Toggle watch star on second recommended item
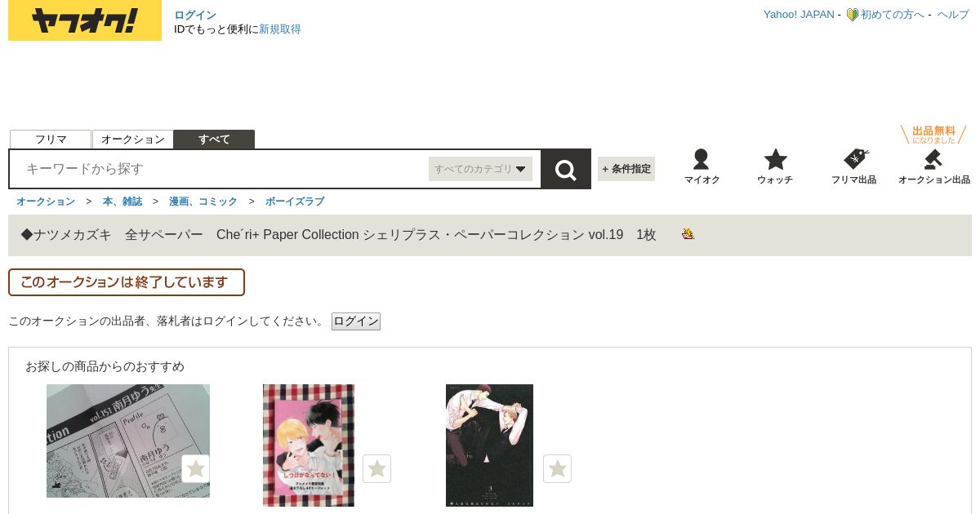Viewport: 980px width, 514px height. coord(376,468)
